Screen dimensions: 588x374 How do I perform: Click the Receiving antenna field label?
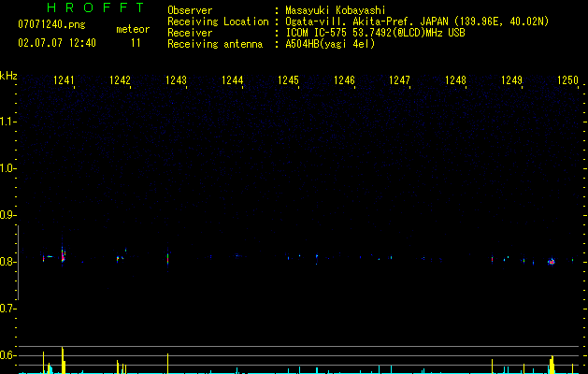(215, 44)
